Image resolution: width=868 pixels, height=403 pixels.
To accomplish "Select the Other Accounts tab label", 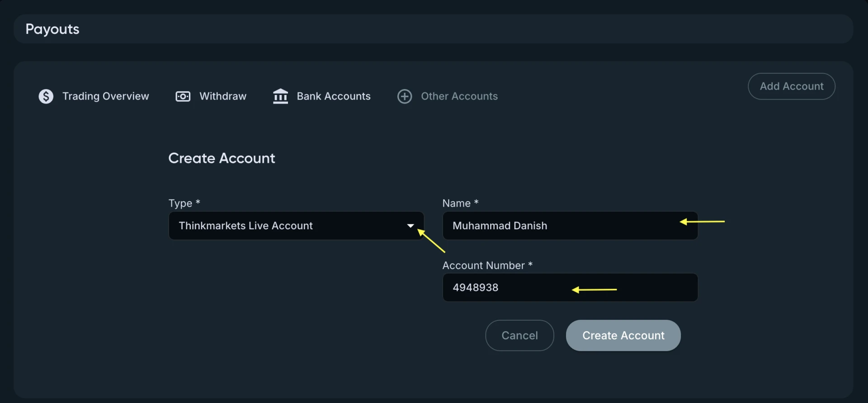I will pos(459,96).
